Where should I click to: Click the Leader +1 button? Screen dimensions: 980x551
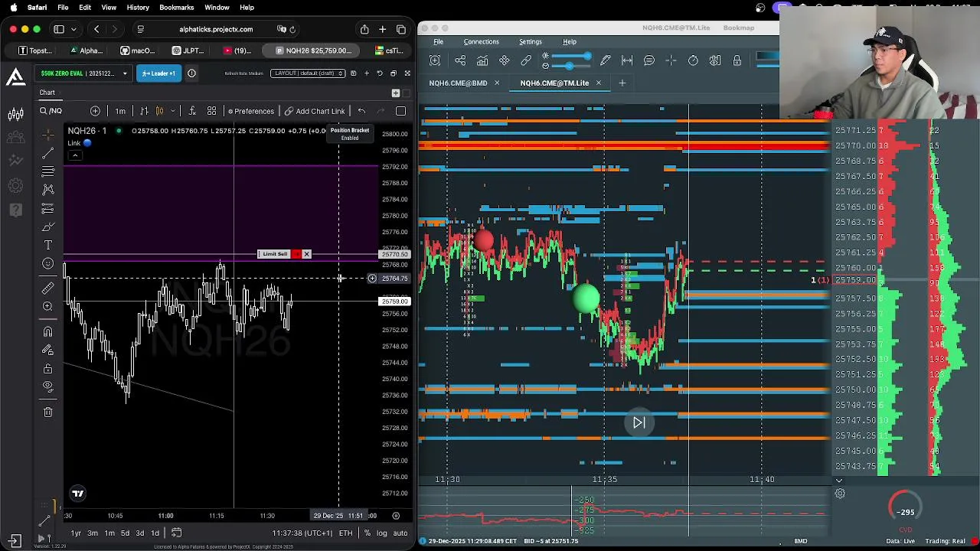158,73
